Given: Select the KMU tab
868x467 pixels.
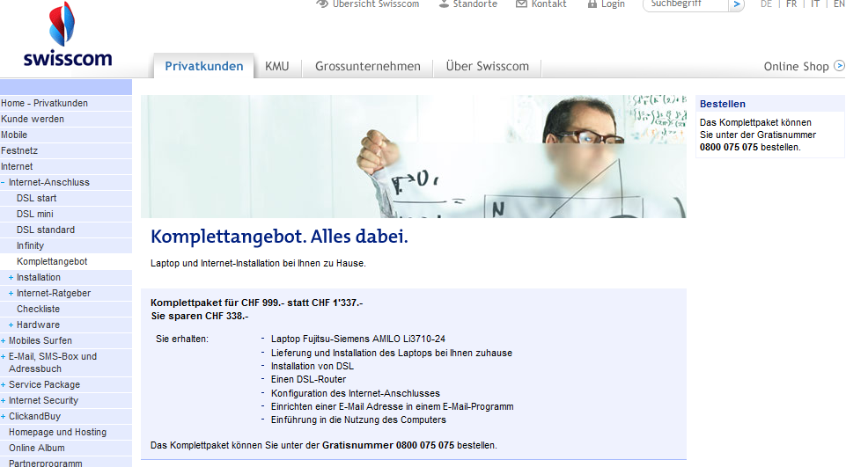Looking at the screenshot, I should 276,66.
